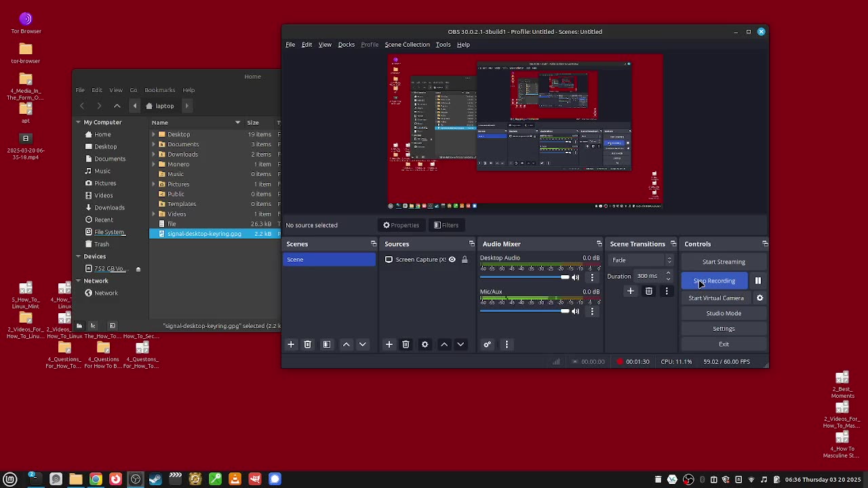
Task: Adjust the Mic/Aux volume slider
Action: 524,311
